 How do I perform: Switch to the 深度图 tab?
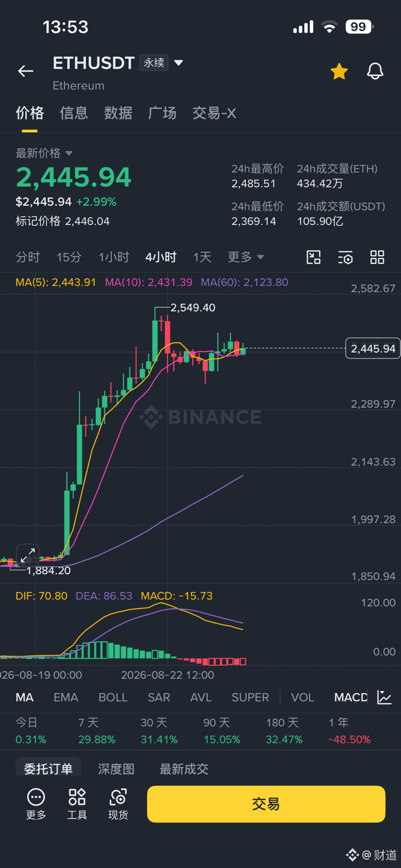tap(116, 769)
